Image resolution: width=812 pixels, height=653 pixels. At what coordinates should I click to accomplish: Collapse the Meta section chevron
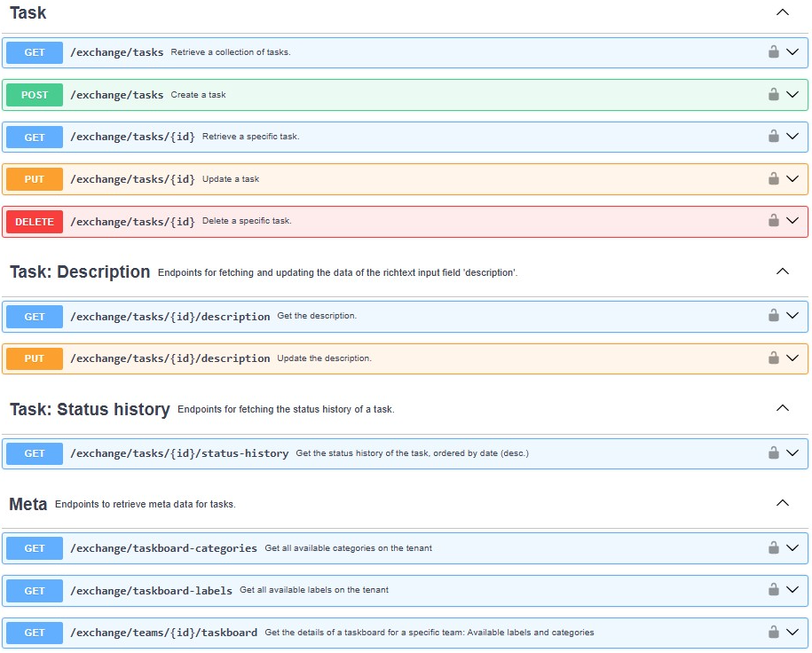[783, 503]
